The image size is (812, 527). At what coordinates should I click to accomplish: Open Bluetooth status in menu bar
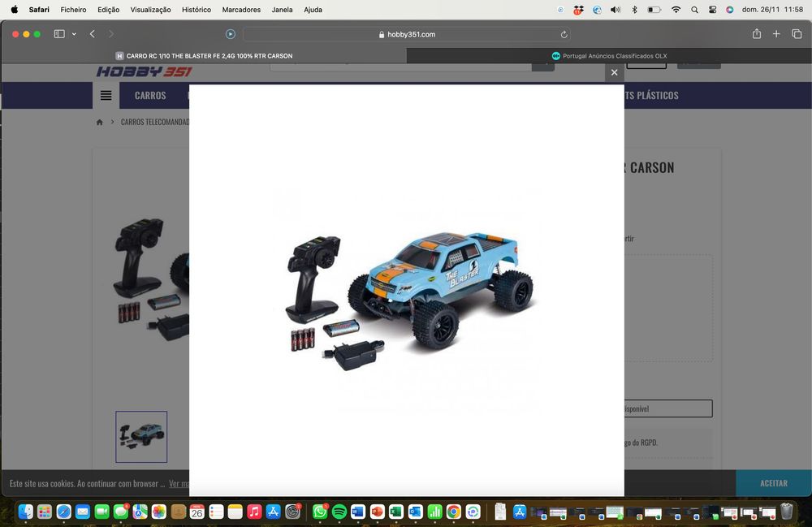pos(634,9)
